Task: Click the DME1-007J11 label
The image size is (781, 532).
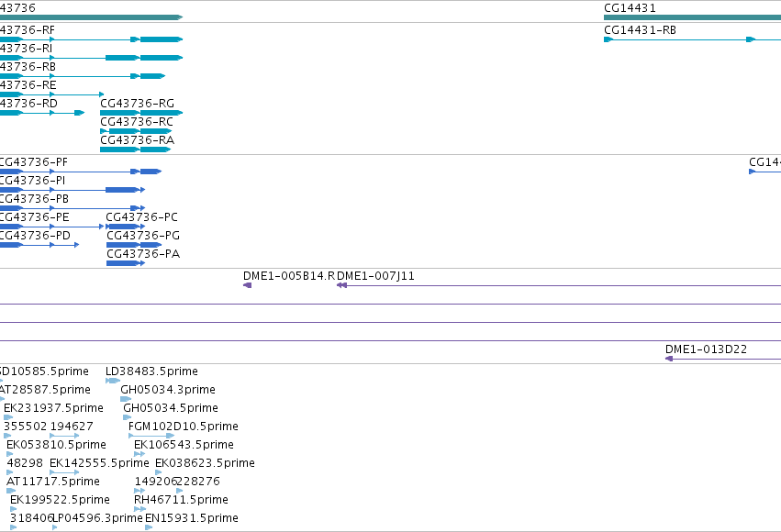Action: pos(375,276)
